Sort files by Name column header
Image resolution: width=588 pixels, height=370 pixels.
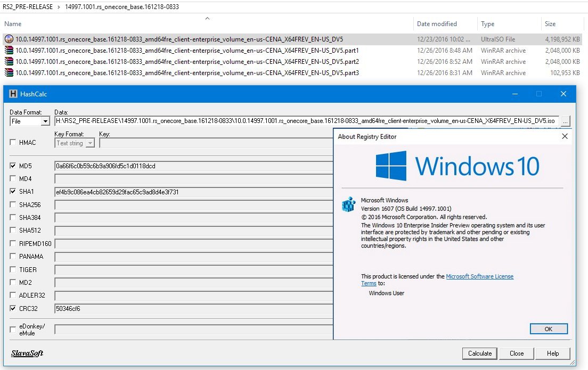pos(13,23)
